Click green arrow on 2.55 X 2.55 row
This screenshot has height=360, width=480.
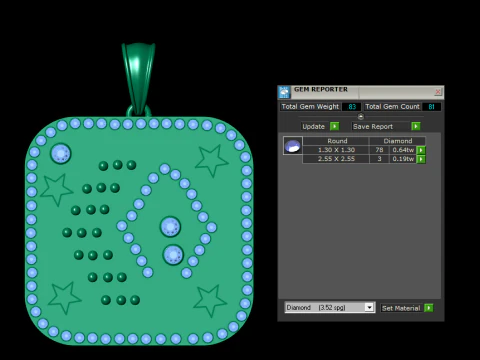point(421,159)
